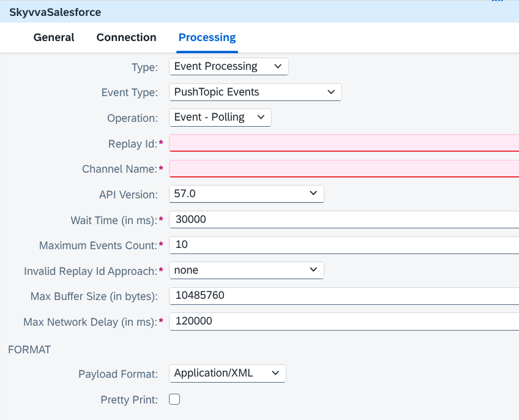This screenshot has width=519, height=420.
Task: Enable the Pretty Print checkbox
Action: [x=174, y=399]
